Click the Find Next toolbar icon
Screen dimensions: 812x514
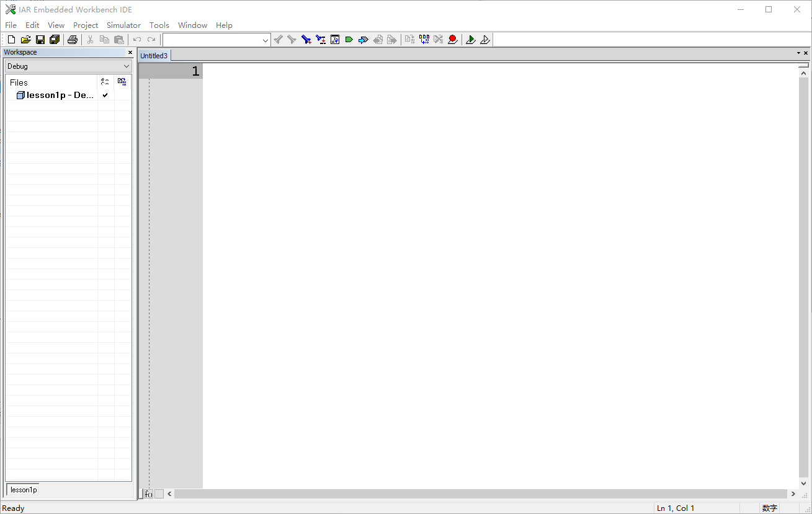[x=292, y=40]
